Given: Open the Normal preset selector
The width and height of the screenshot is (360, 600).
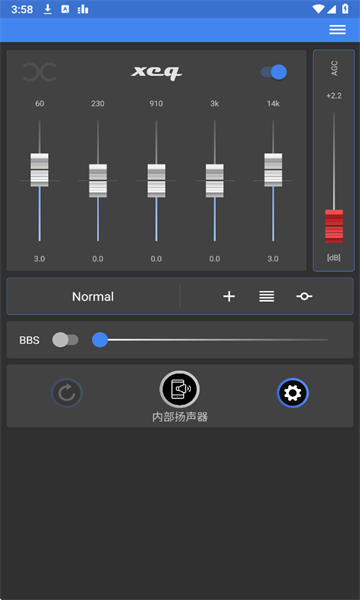Looking at the screenshot, I should click(93, 297).
